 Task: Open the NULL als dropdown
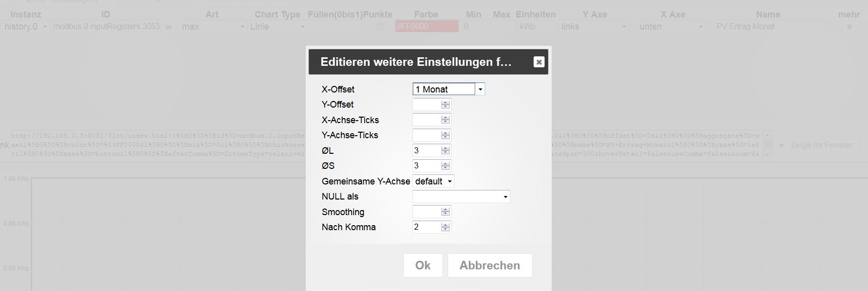(x=461, y=197)
